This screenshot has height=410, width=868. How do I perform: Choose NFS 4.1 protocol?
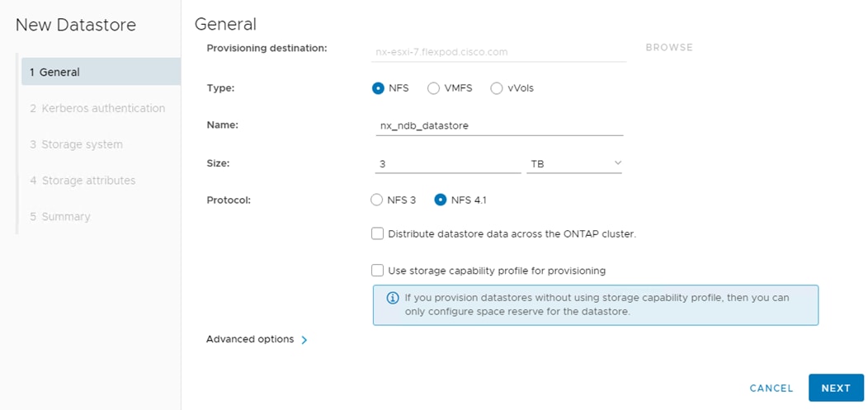(x=441, y=200)
